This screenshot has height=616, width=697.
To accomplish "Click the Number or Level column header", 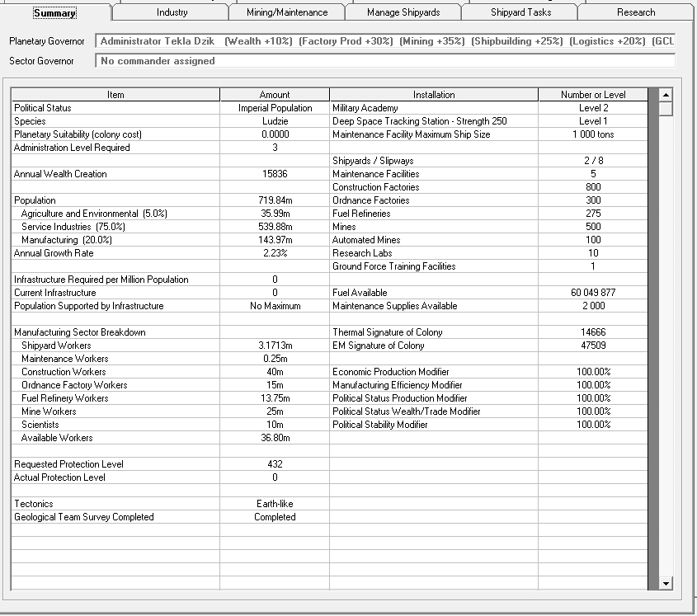I will click(593, 95).
